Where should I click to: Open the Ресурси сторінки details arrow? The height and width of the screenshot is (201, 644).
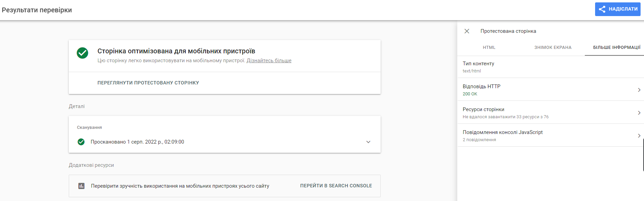pyautogui.click(x=639, y=113)
